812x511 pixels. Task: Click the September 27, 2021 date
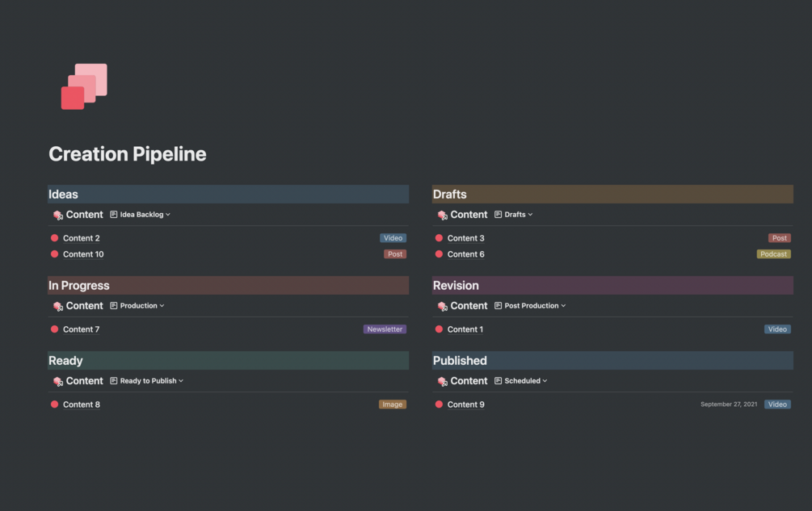(x=729, y=404)
